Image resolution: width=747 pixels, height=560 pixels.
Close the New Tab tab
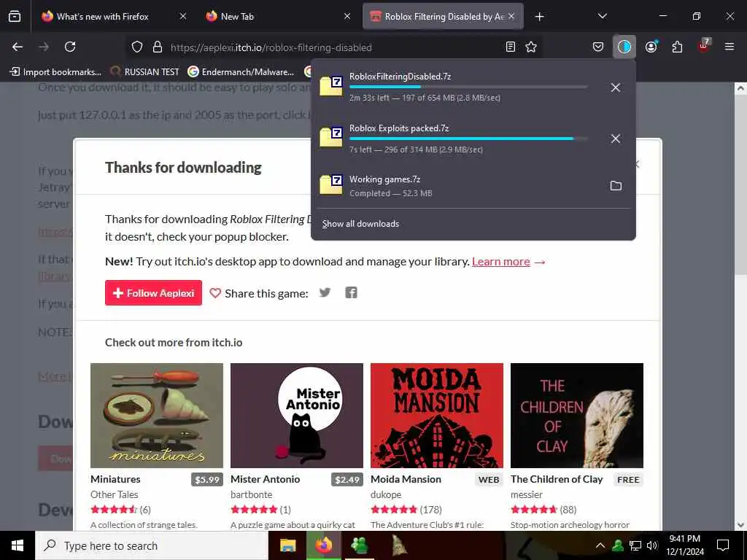click(x=347, y=16)
